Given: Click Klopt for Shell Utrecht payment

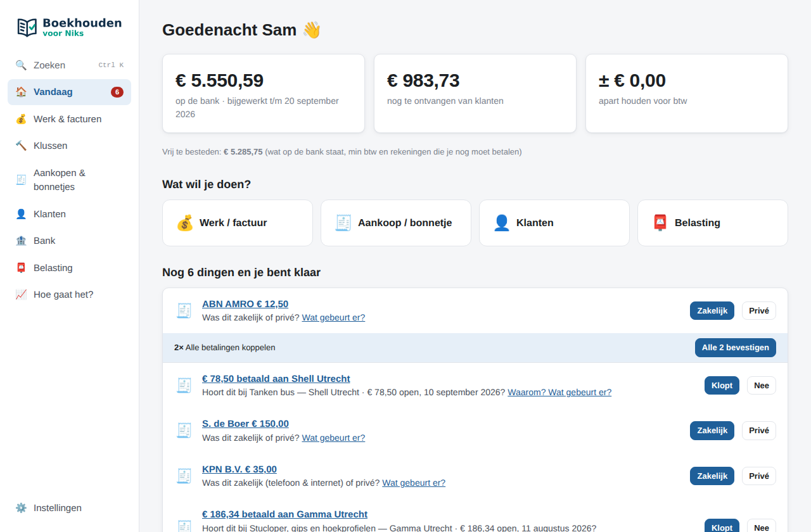Looking at the screenshot, I should tap(722, 386).
